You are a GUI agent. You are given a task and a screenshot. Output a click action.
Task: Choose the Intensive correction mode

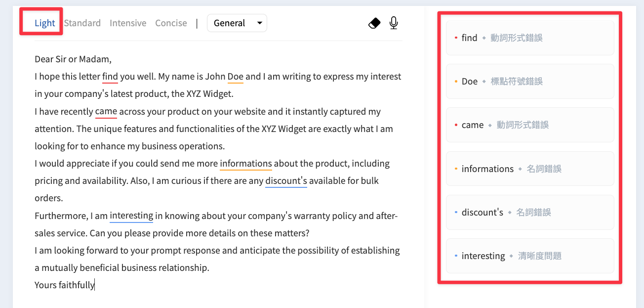[128, 23]
